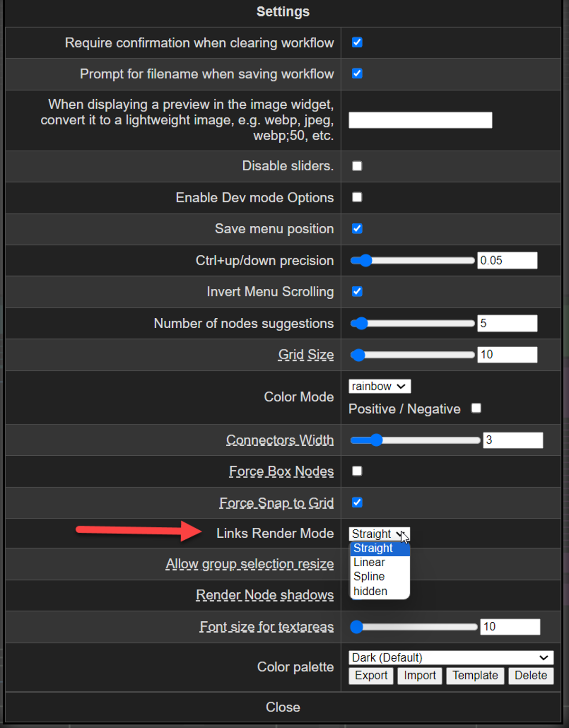Open the Color palette dropdown
Viewport: 569px width, 728px height.
(x=450, y=658)
